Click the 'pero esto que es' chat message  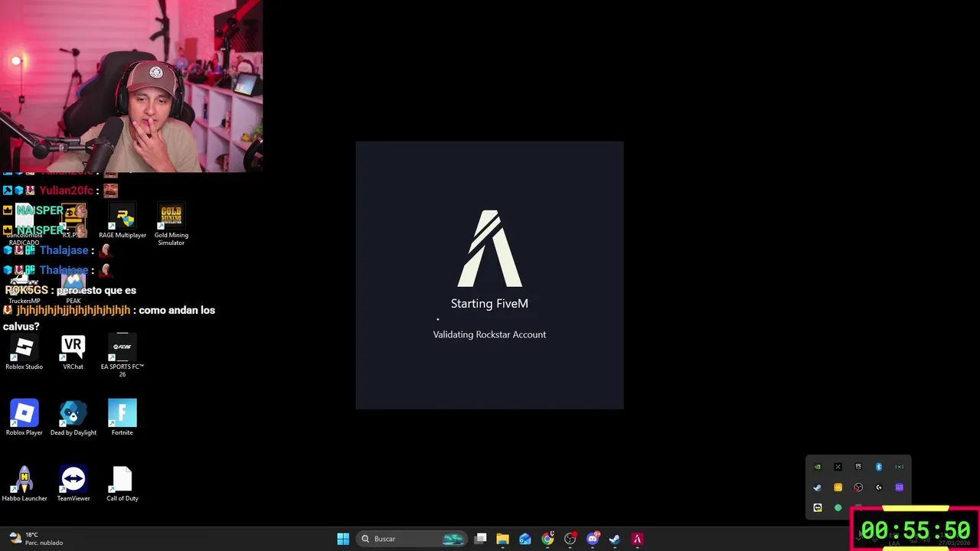(96, 291)
